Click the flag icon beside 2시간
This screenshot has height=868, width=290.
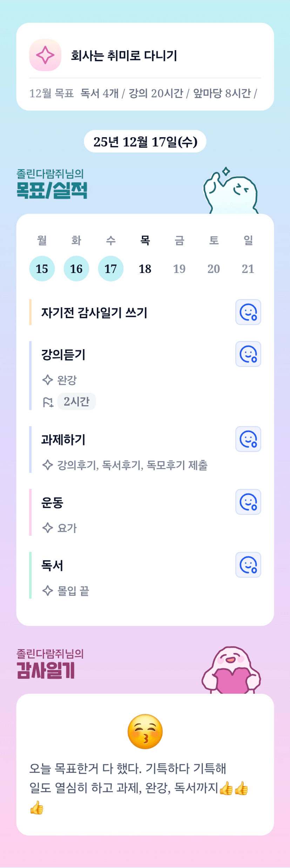pyautogui.click(x=48, y=402)
